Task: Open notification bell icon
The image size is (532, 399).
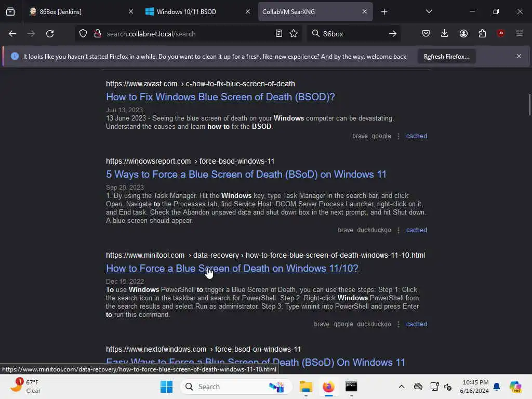Action: point(497,387)
